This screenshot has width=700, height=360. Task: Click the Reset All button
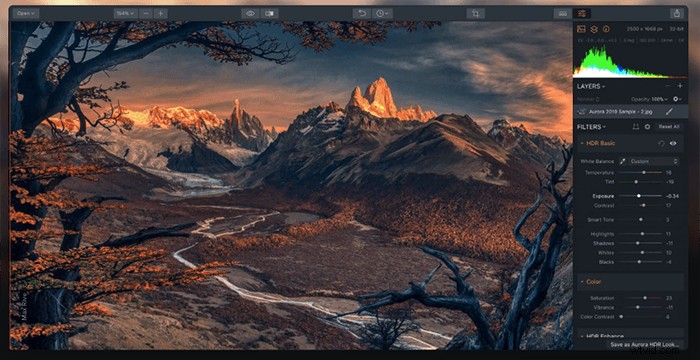click(x=669, y=127)
